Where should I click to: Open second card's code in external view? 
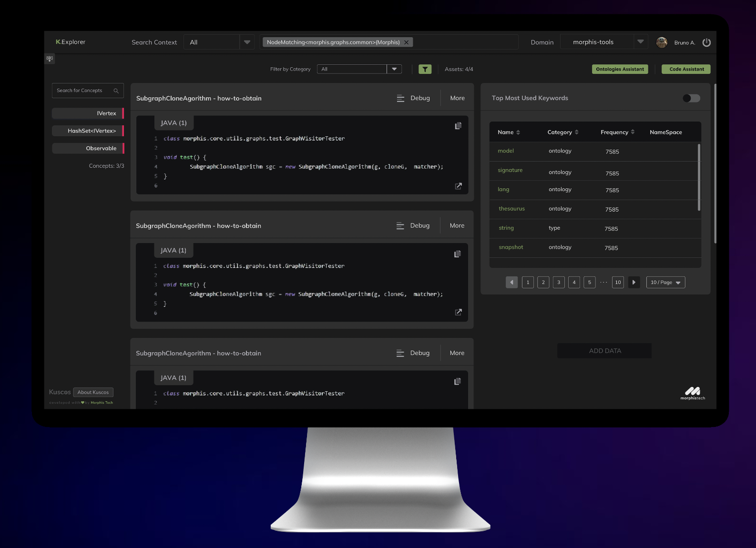(x=459, y=312)
